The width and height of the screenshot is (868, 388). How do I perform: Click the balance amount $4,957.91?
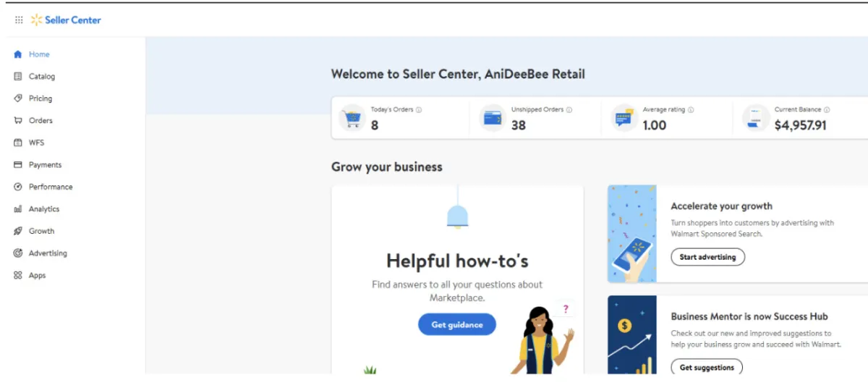click(x=801, y=125)
